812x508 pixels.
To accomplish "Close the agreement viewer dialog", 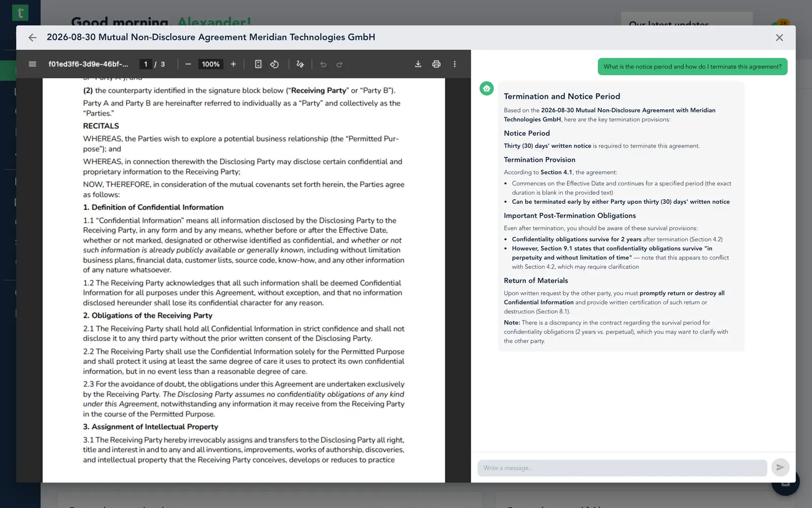I will click(780, 38).
